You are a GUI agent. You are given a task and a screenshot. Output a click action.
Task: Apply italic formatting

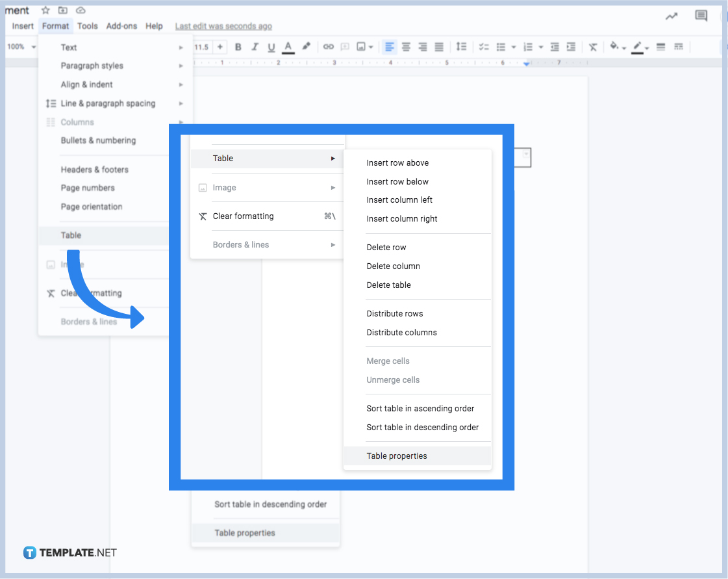pos(255,47)
